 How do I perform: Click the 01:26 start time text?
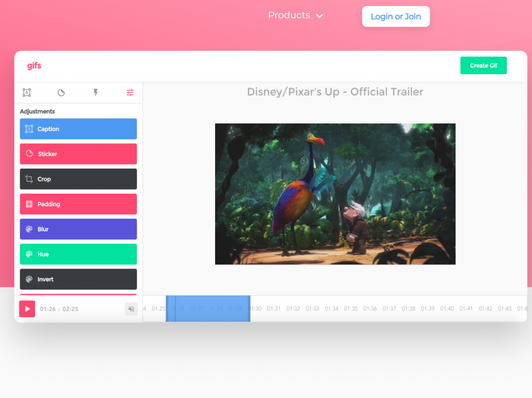point(47,309)
